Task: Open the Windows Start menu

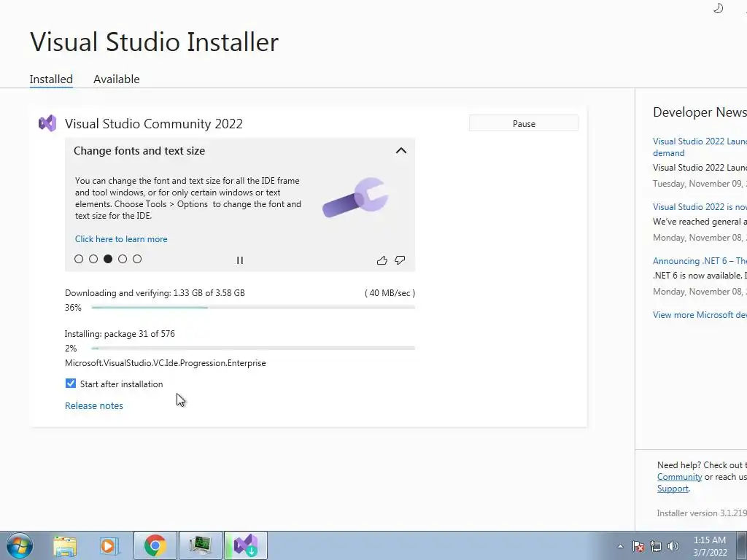Action: click(20, 545)
